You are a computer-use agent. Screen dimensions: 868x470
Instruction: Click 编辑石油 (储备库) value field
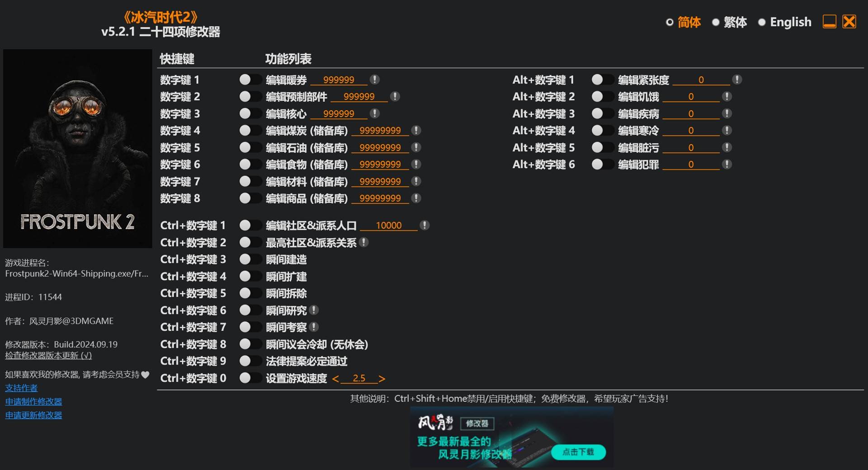coord(380,148)
